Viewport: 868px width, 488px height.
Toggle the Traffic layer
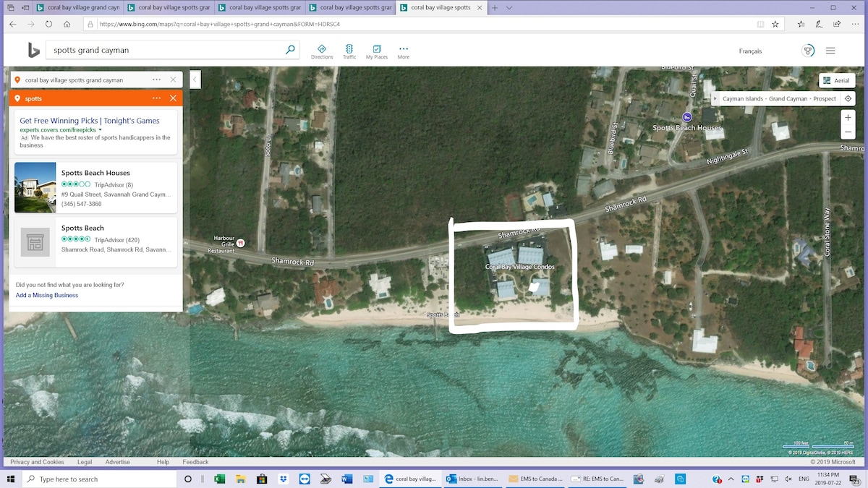[x=349, y=51]
